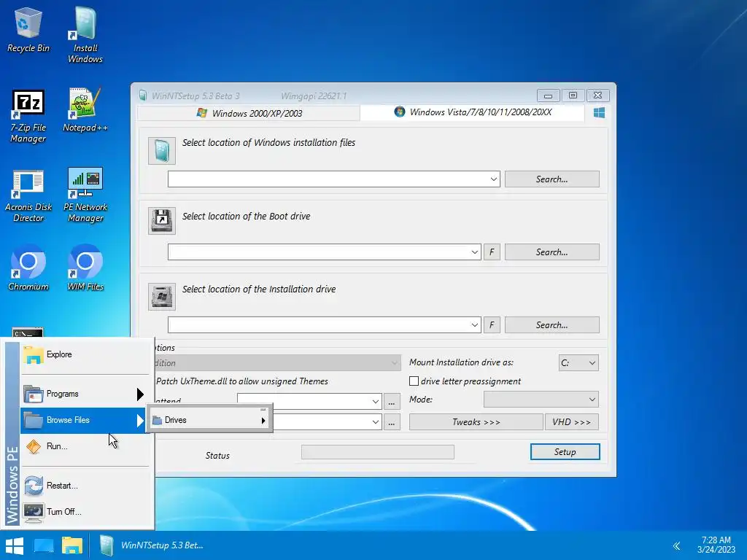This screenshot has width=747, height=560.
Task: Choose Turn Off... from Start menu
Action: [x=83, y=512]
